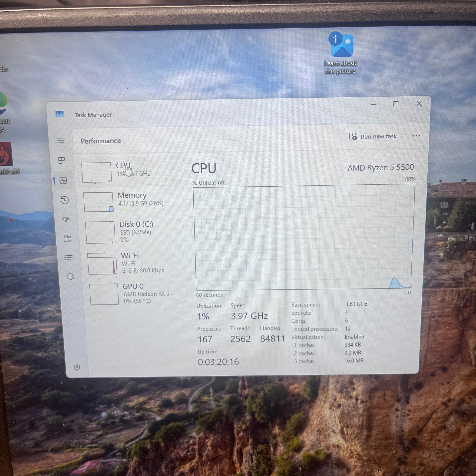Click the Performance page heading

pos(101,141)
